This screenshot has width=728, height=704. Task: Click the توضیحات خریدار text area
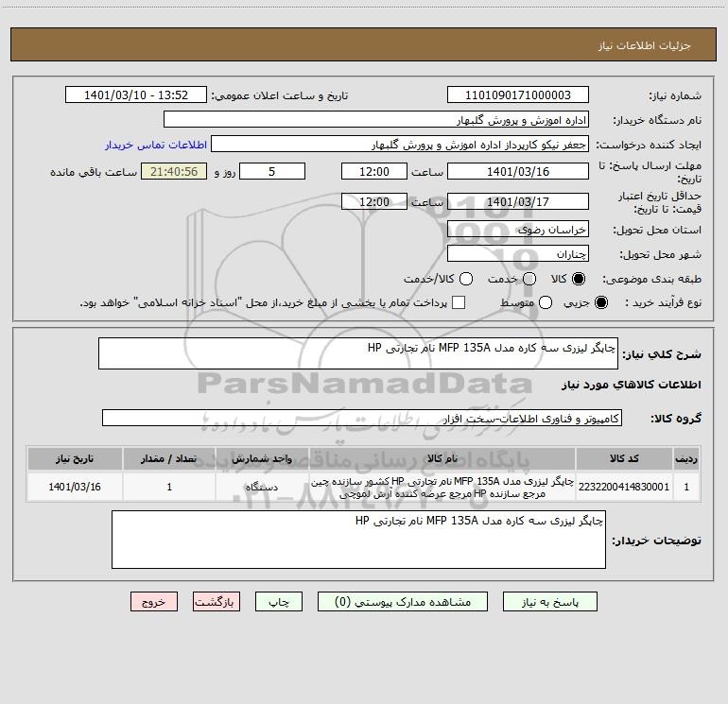pos(358,540)
